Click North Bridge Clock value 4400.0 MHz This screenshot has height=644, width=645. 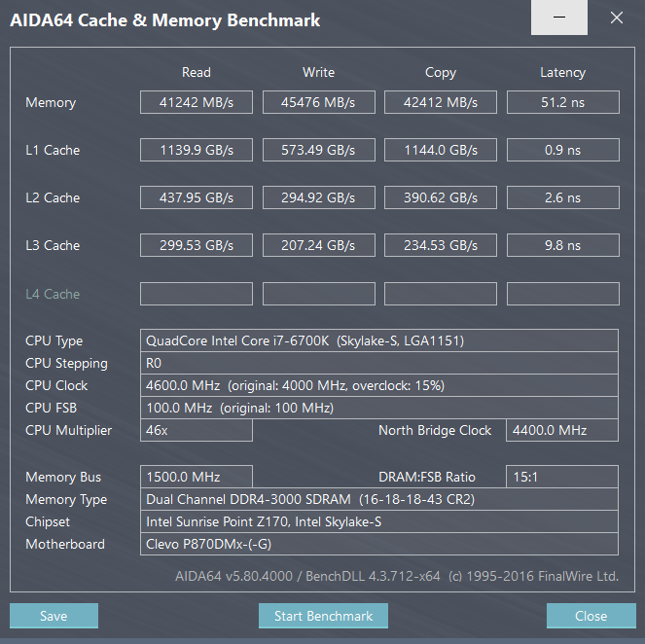[562, 430]
